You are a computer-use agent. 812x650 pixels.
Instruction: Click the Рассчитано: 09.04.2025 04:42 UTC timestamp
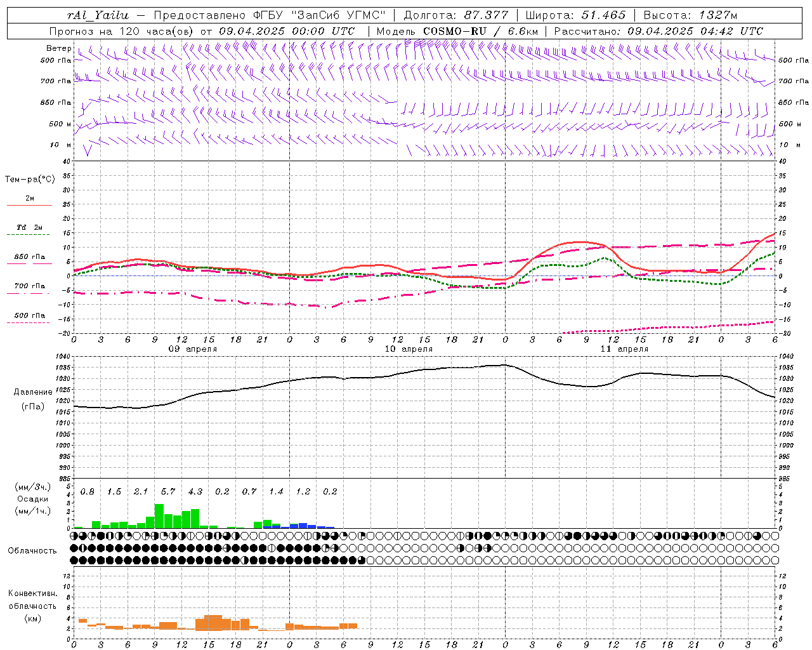[x=658, y=31]
